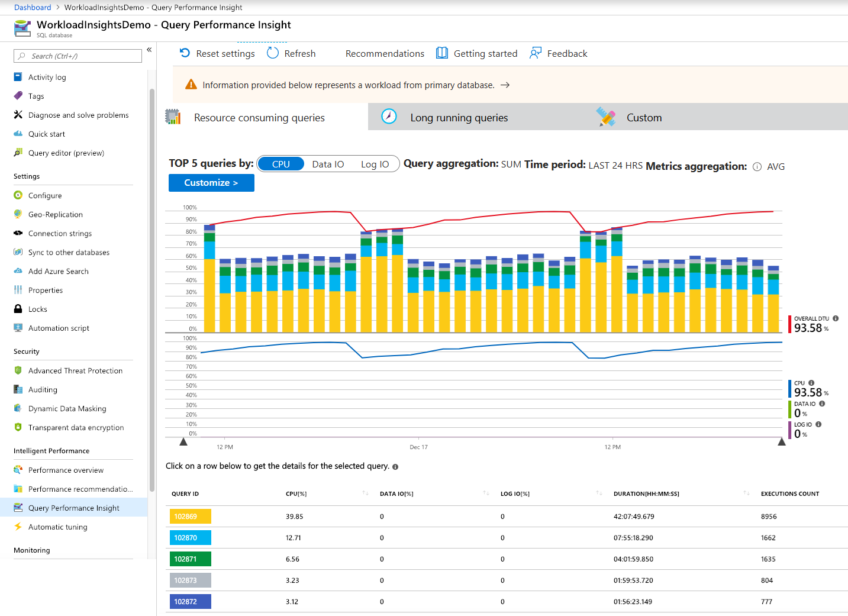
Task: Open the Custom tab
Action: 644,118
